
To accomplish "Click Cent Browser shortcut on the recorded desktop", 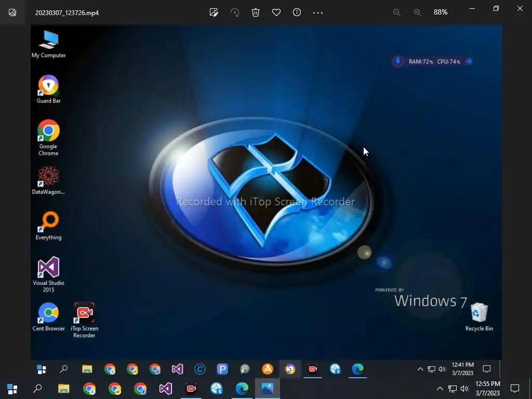I will pyautogui.click(x=48, y=316).
